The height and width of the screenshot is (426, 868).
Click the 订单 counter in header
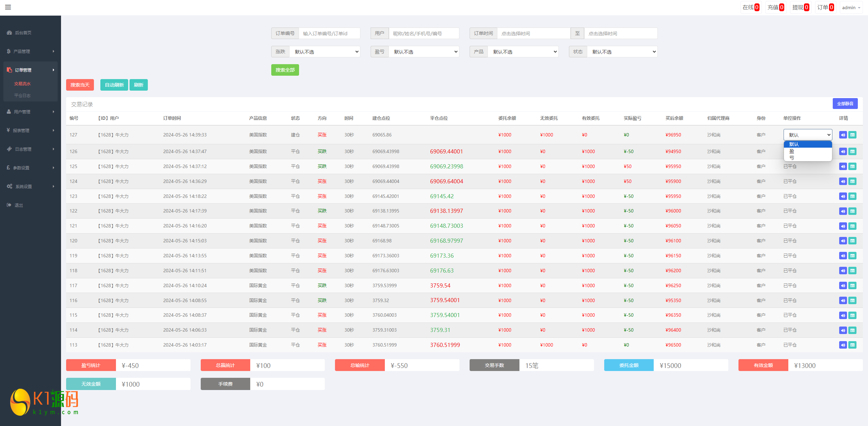click(825, 7)
